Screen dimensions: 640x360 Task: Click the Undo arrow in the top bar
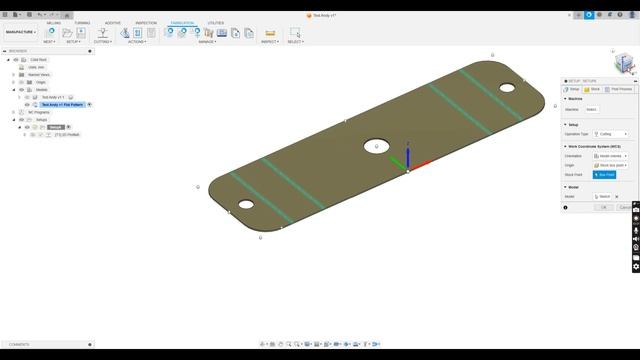[40, 15]
